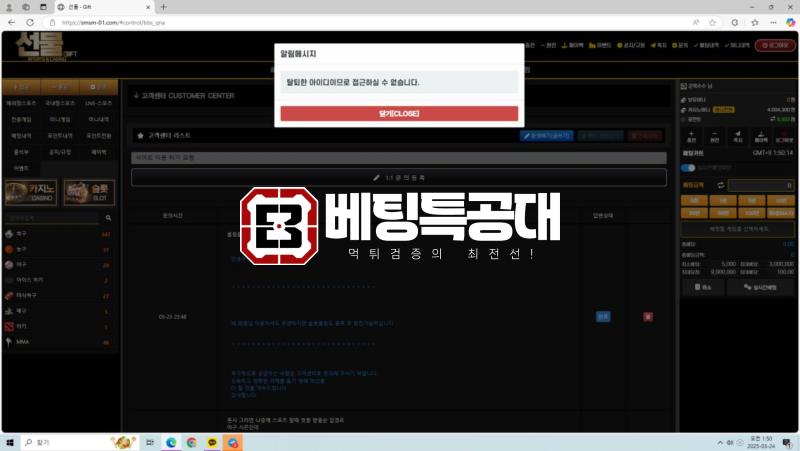800x451 pixels.
Task: Click the search magnifier icon in sidebar
Action: click(108, 218)
